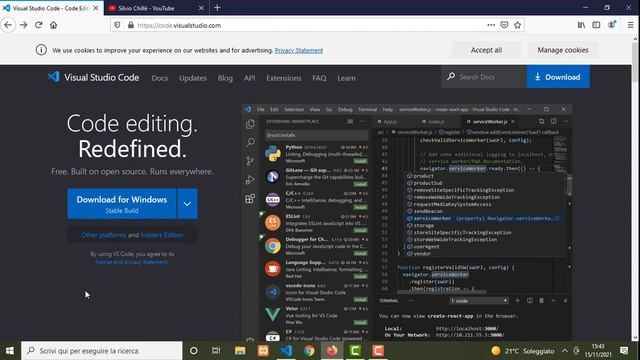Toggle the Firefox sidebar icon

coord(596,25)
